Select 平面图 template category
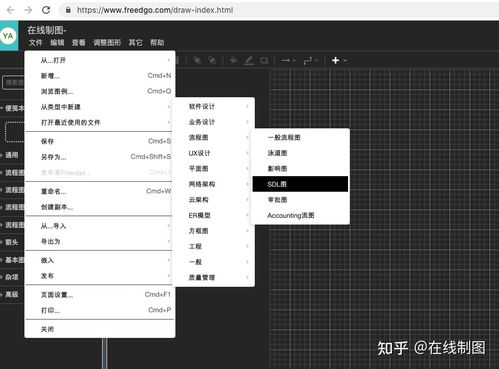The image size is (499, 369). [214, 169]
